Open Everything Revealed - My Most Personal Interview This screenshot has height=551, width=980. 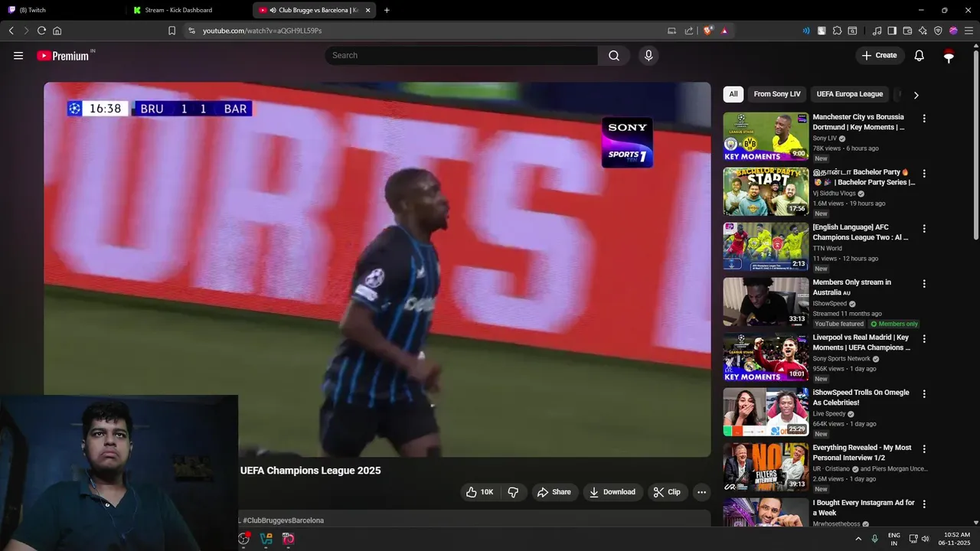pyautogui.click(x=862, y=452)
